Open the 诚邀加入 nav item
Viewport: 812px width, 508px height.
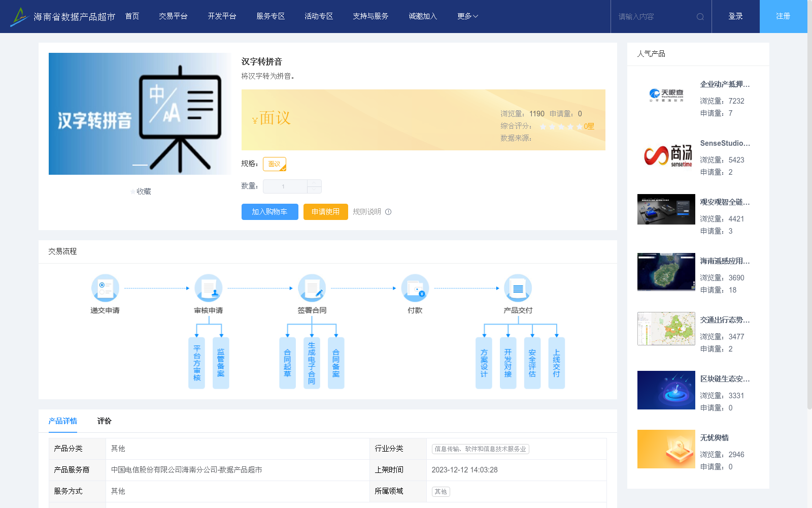point(423,16)
